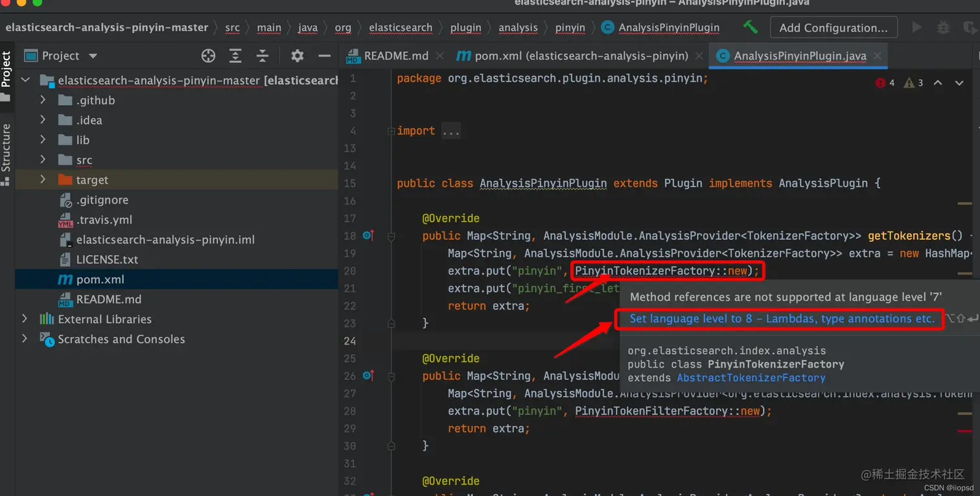This screenshot has height=496, width=980.
Task: Click Expand All icon in Project panel
Action: pyautogui.click(x=235, y=56)
